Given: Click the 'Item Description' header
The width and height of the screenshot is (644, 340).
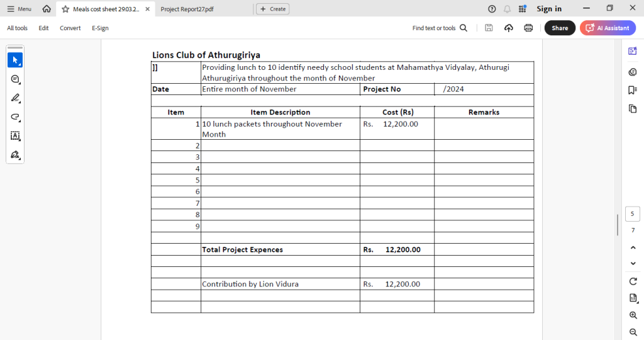Looking at the screenshot, I should pyautogui.click(x=280, y=112).
